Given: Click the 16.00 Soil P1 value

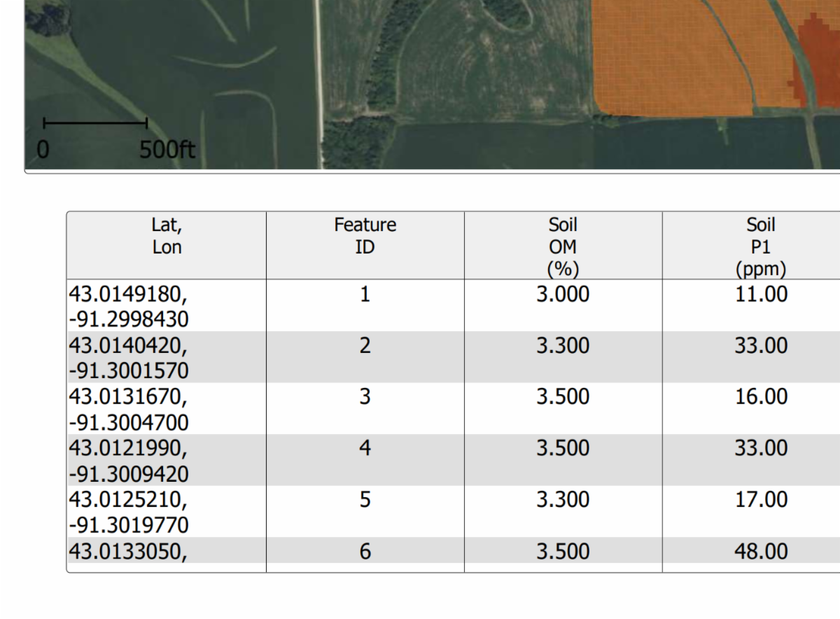Looking at the screenshot, I should (x=760, y=397).
